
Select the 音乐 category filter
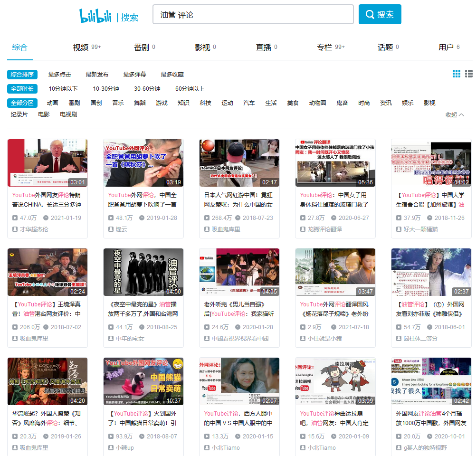(x=118, y=103)
